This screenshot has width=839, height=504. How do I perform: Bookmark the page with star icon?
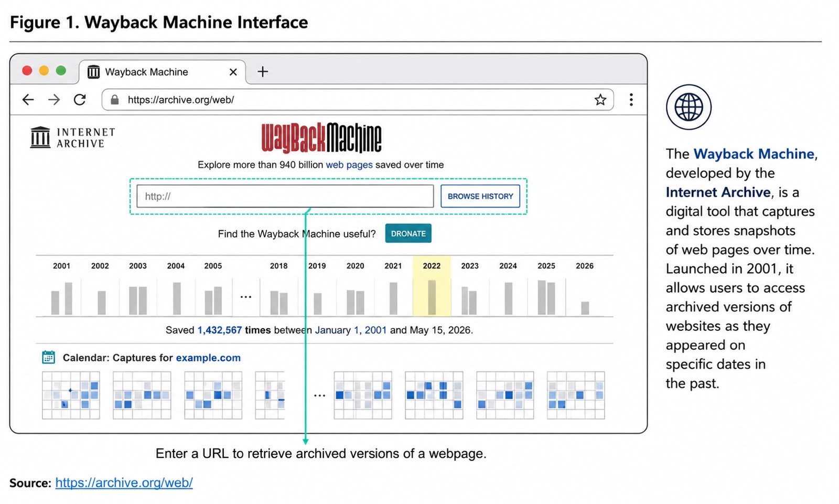tap(600, 100)
